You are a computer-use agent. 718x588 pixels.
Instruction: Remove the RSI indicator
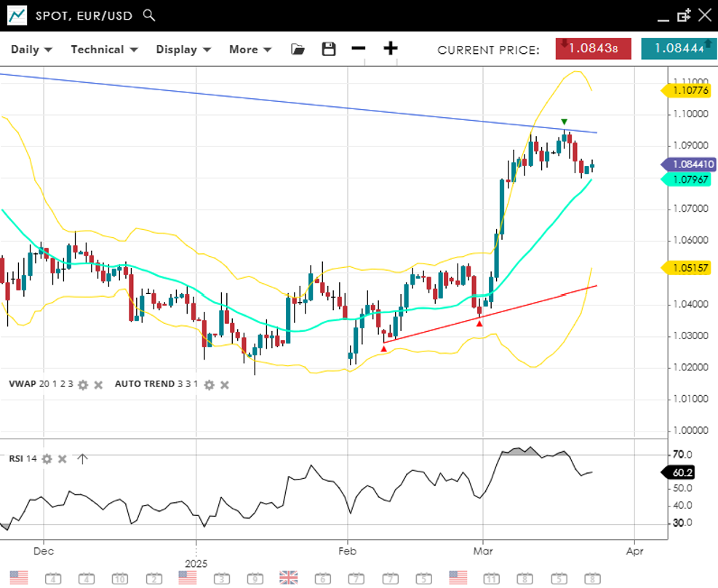[63, 458]
